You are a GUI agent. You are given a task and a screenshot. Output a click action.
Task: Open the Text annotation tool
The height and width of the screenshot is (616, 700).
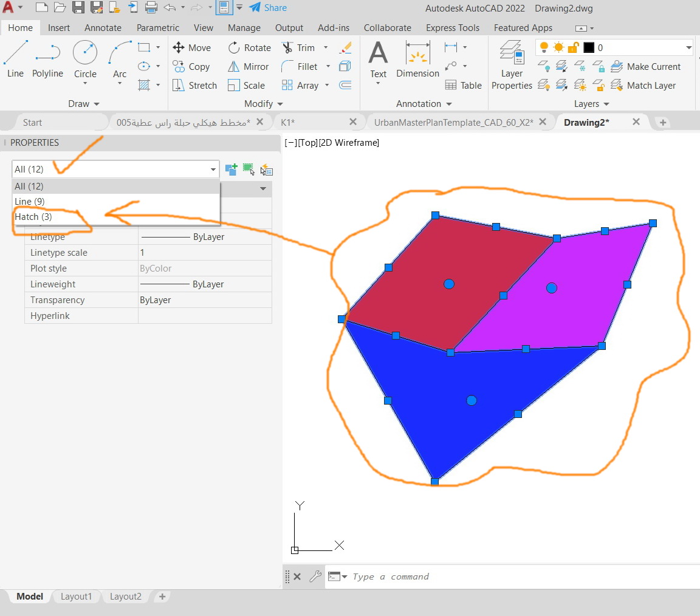tap(378, 60)
